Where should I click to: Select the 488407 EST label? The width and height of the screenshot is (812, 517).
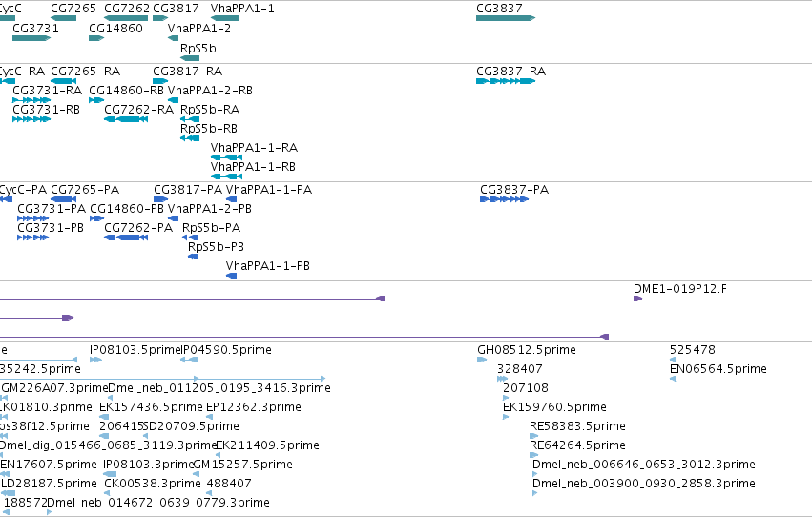229,484
